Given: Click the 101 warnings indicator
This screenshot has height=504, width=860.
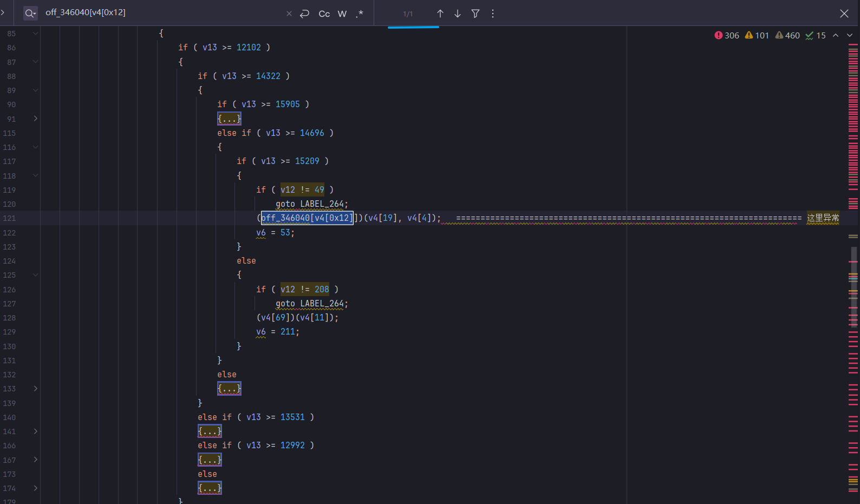Looking at the screenshot, I should tap(757, 35).
